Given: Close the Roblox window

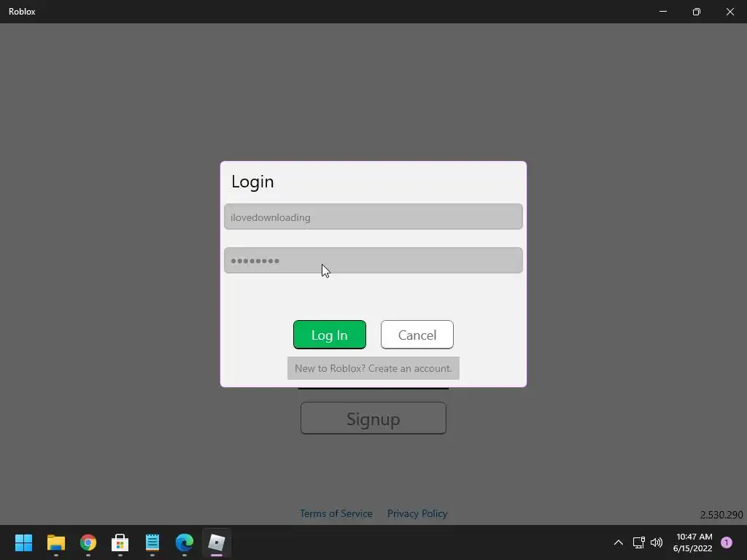Looking at the screenshot, I should coord(729,12).
